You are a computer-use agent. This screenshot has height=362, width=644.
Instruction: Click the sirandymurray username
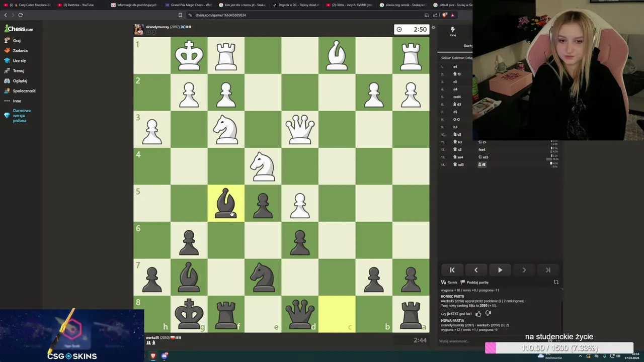[157, 27]
